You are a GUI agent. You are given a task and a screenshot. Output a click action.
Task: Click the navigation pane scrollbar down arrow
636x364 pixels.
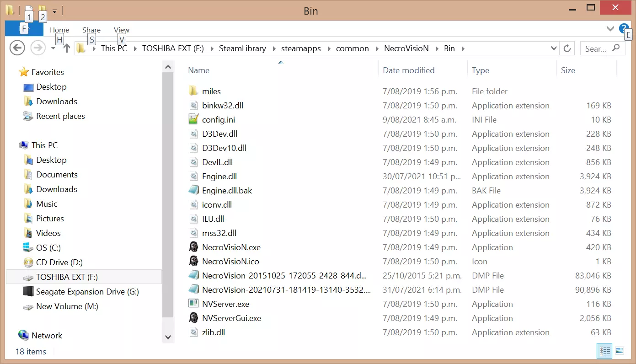(168, 337)
